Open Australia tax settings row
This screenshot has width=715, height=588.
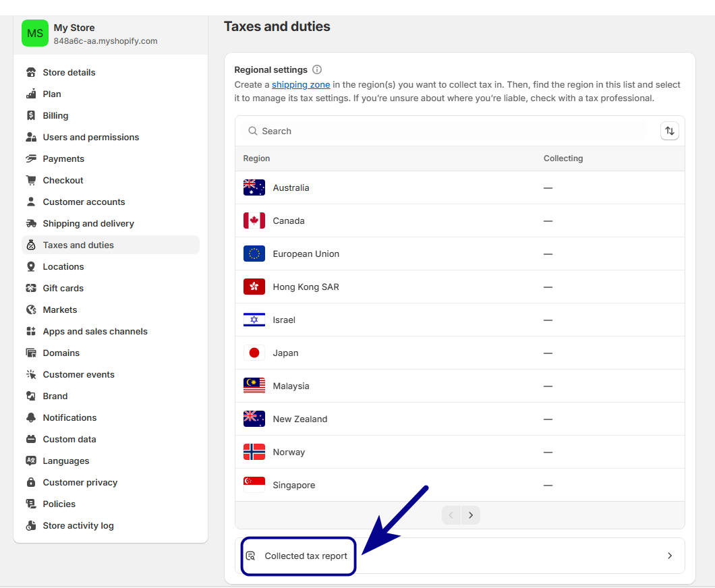pyautogui.click(x=459, y=187)
